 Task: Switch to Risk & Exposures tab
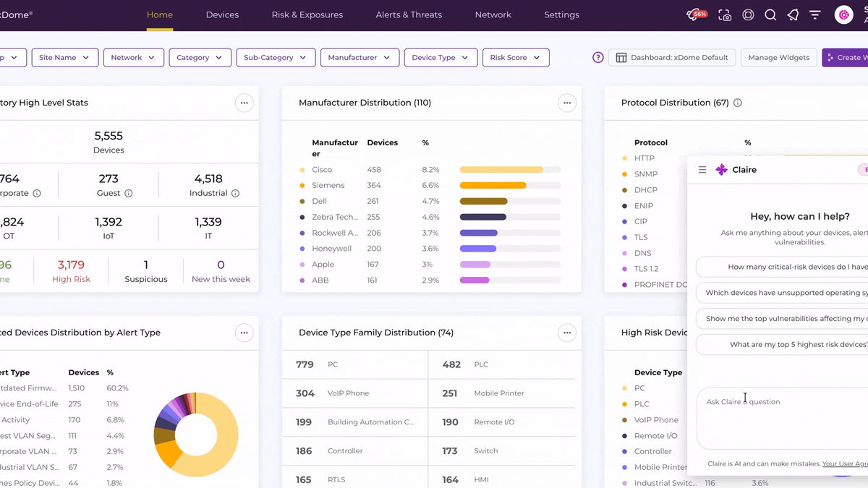click(x=307, y=14)
